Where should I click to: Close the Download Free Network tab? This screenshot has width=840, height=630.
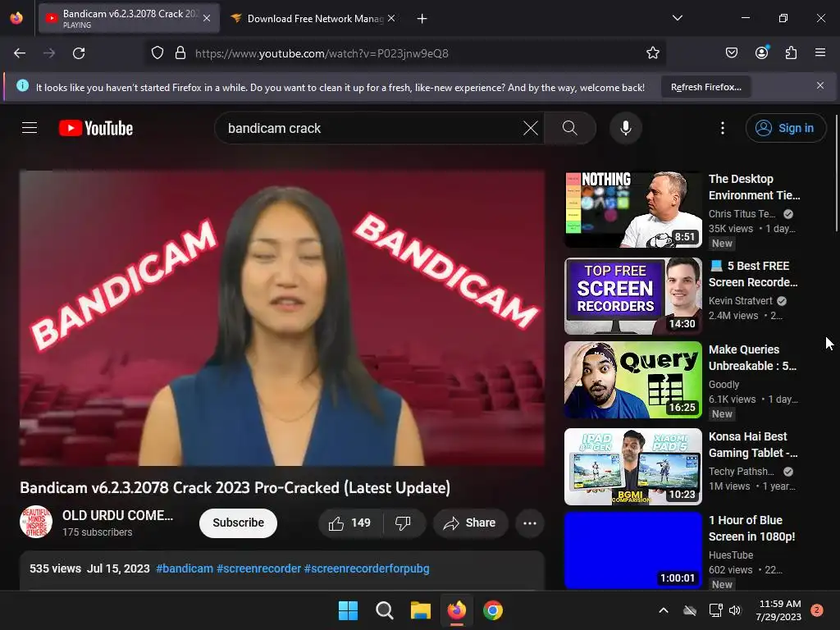pyautogui.click(x=391, y=18)
